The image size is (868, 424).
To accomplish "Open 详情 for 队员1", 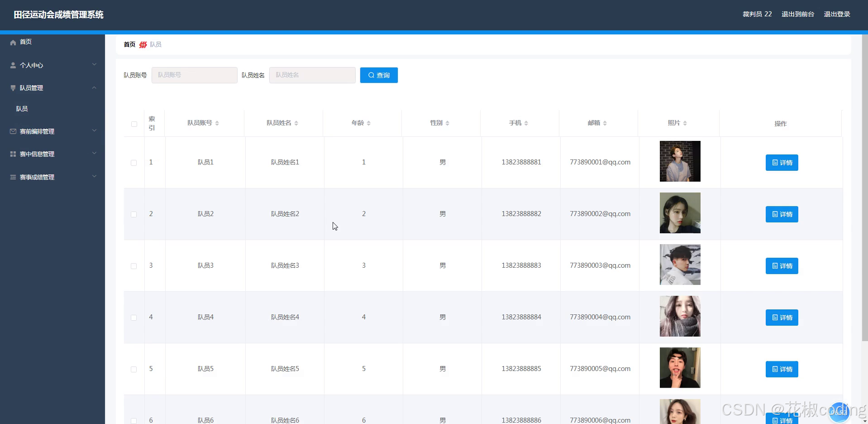I will (x=782, y=163).
